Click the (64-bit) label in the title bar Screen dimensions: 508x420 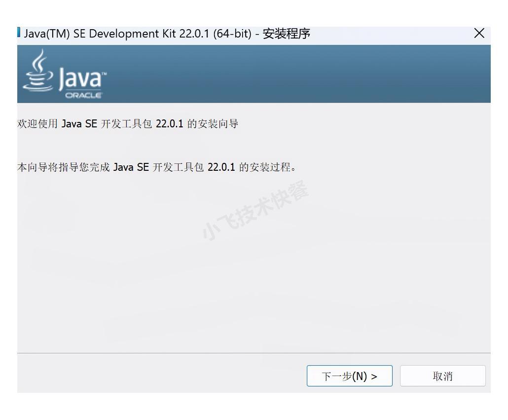232,34
